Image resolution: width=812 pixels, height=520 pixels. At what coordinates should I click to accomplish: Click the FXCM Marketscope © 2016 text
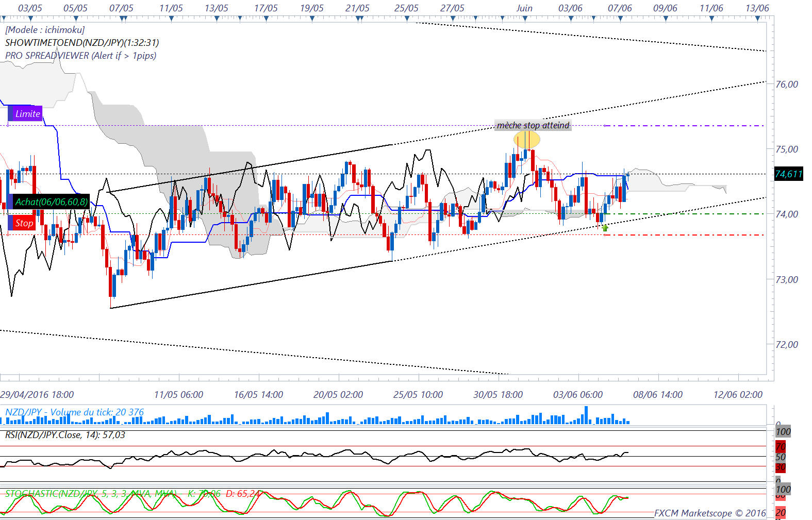(x=709, y=513)
